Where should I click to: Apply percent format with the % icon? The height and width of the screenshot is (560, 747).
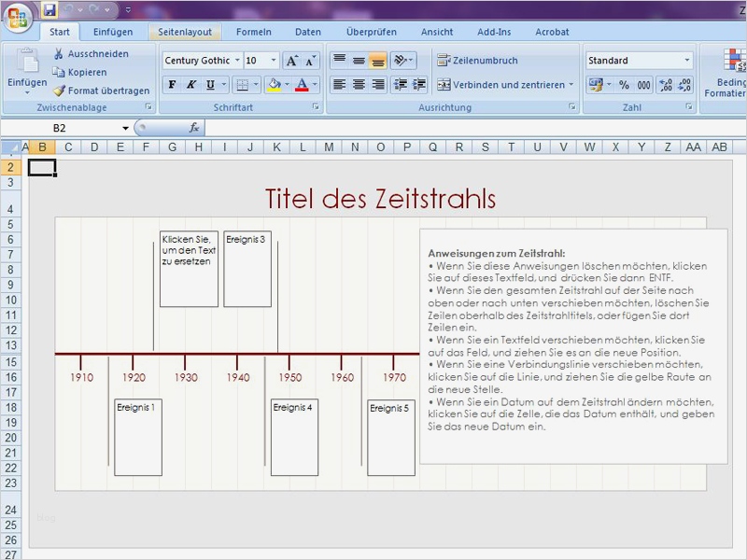coord(624,84)
